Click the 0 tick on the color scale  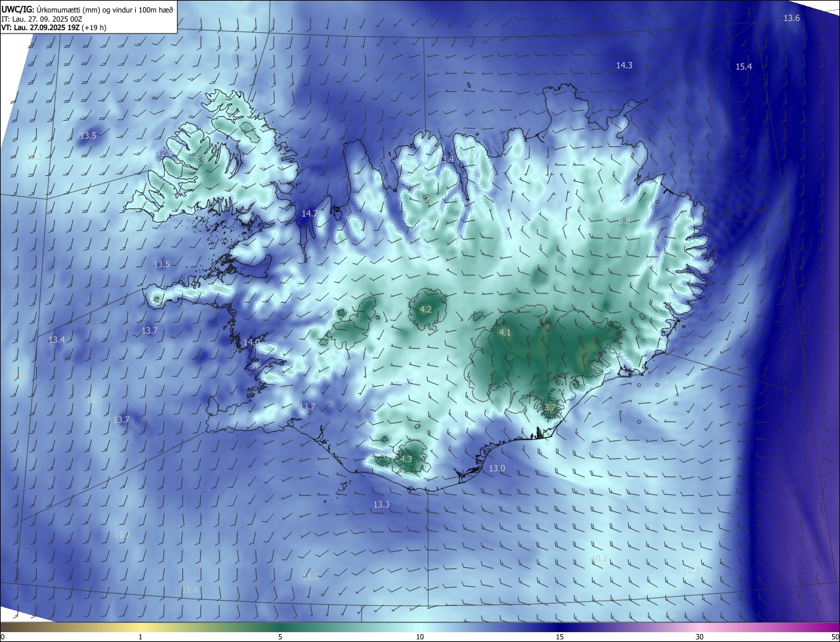coord(3,637)
